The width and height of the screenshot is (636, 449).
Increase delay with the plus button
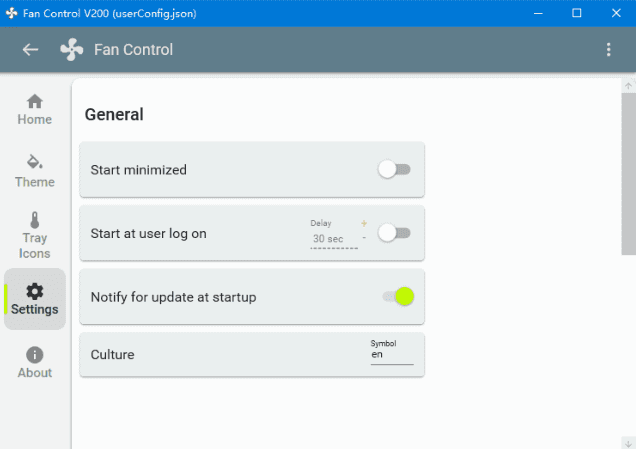pos(364,223)
